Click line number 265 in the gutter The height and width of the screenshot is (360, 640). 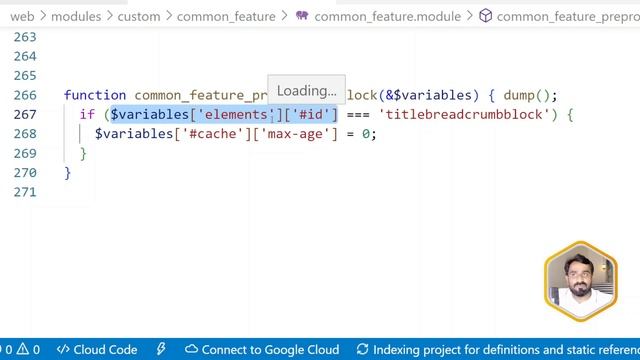click(x=25, y=76)
